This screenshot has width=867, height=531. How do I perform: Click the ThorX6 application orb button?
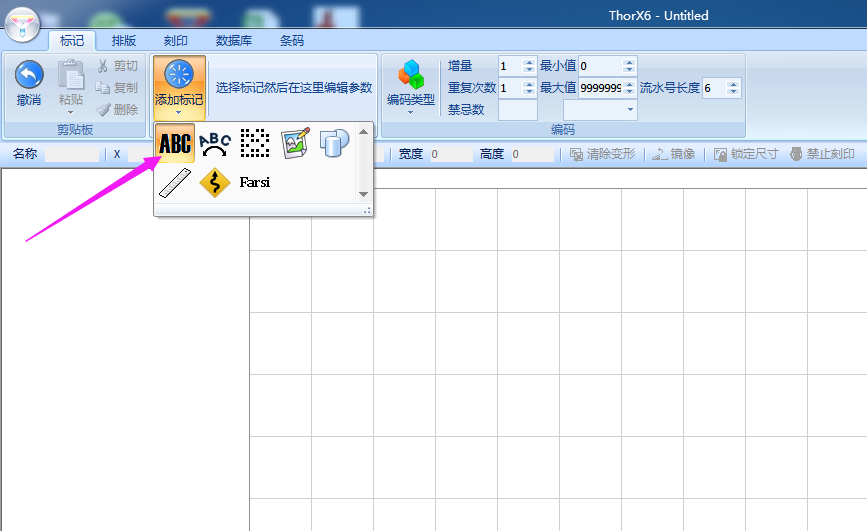[x=23, y=23]
